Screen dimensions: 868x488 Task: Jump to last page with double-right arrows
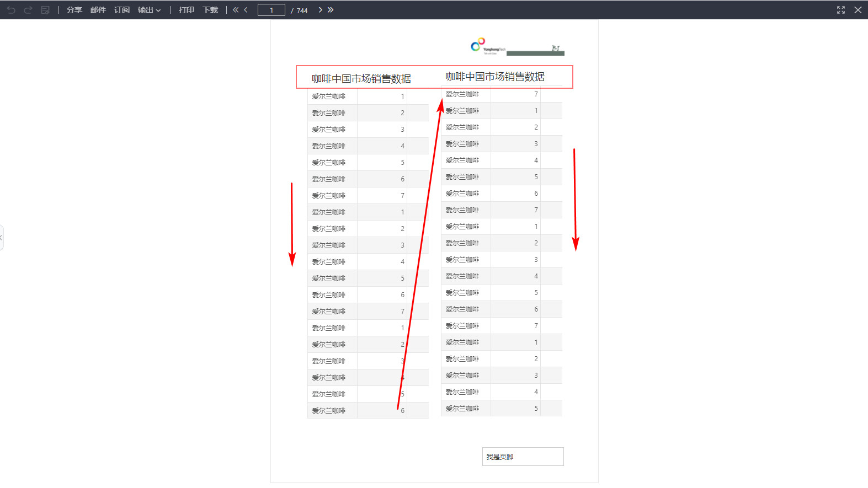331,10
